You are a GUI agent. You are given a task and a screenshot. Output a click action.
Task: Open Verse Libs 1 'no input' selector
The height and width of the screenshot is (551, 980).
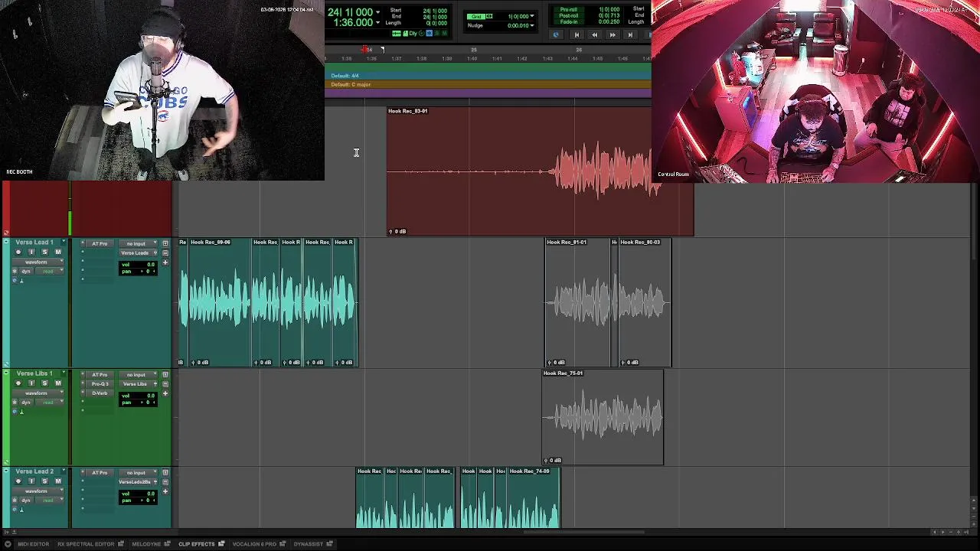138,375
